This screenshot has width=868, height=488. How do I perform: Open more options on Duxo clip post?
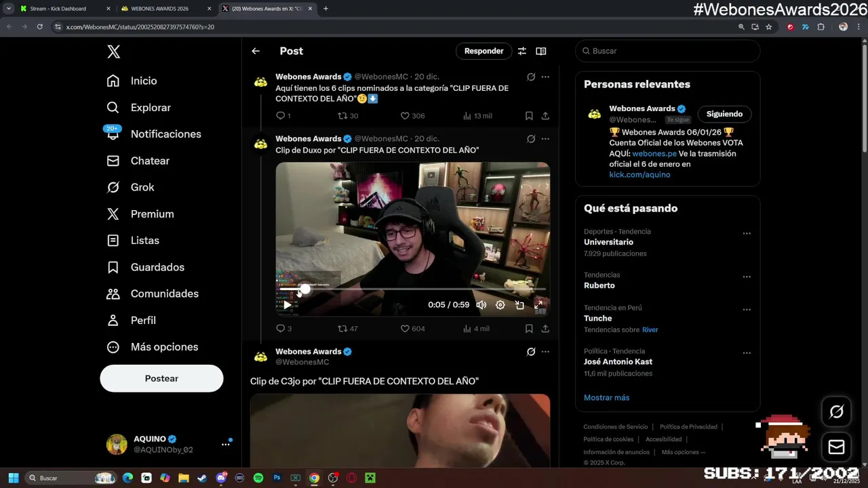tap(545, 139)
